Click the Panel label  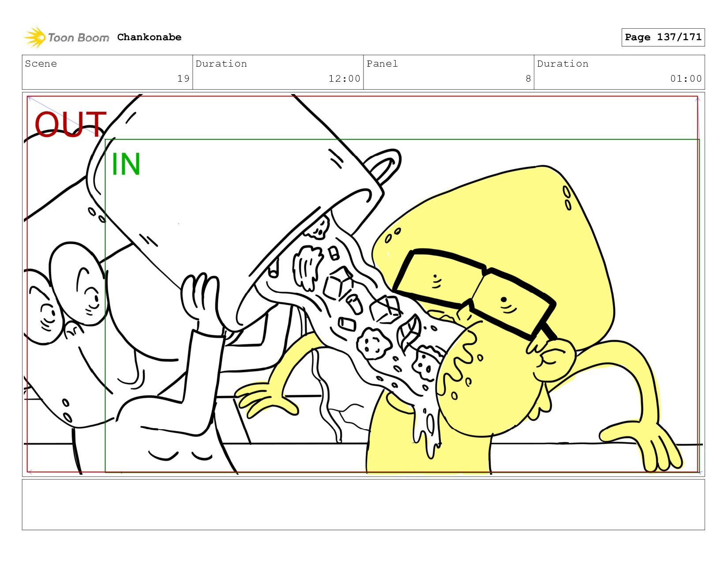click(x=382, y=64)
